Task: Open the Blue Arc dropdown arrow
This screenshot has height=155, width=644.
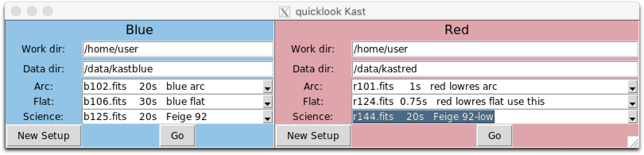Action: (x=268, y=87)
